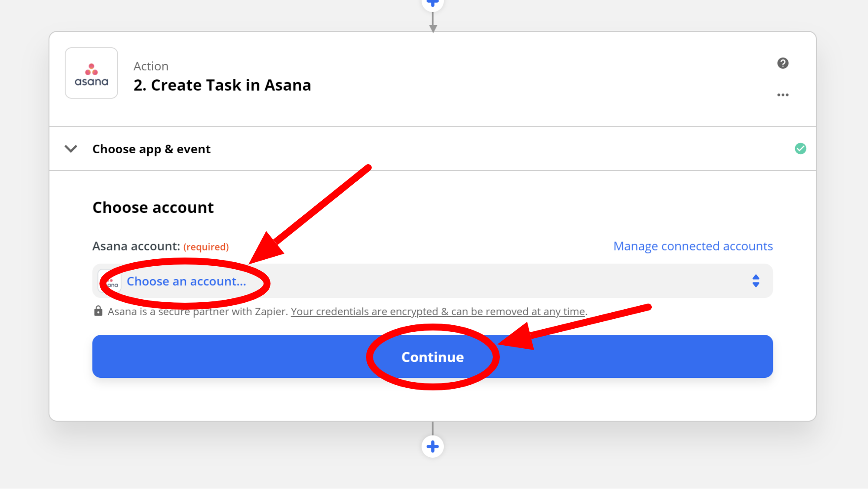
Task: Click the Continue button
Action: 432,356
